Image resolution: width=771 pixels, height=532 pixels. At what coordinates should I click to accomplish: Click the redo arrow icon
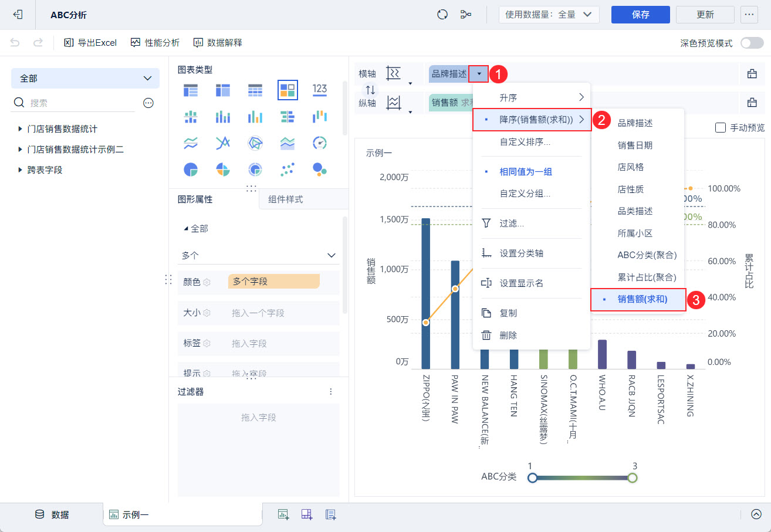38,42
